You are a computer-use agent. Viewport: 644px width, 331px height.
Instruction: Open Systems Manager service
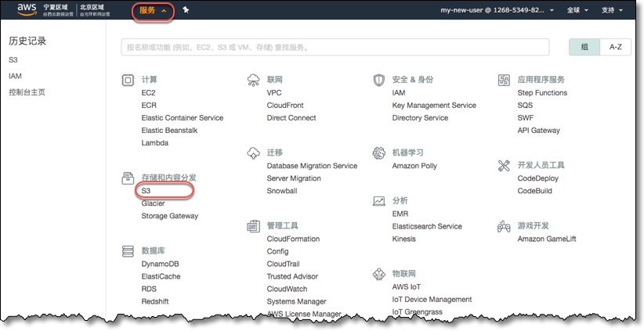pyautogui.click(x=296, y=301)
